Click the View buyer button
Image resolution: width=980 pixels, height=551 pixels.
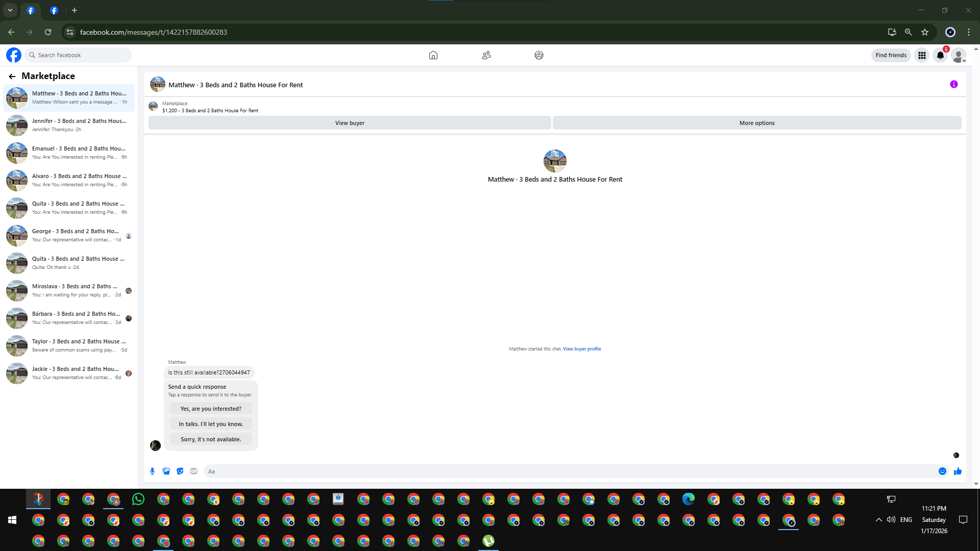point(350,123)
